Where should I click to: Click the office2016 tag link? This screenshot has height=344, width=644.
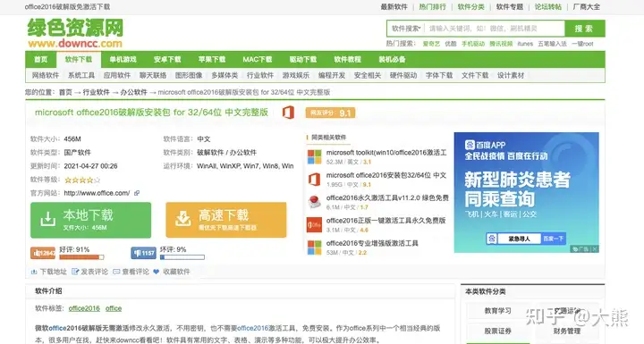pyautogui.click(x=84, y=308)
